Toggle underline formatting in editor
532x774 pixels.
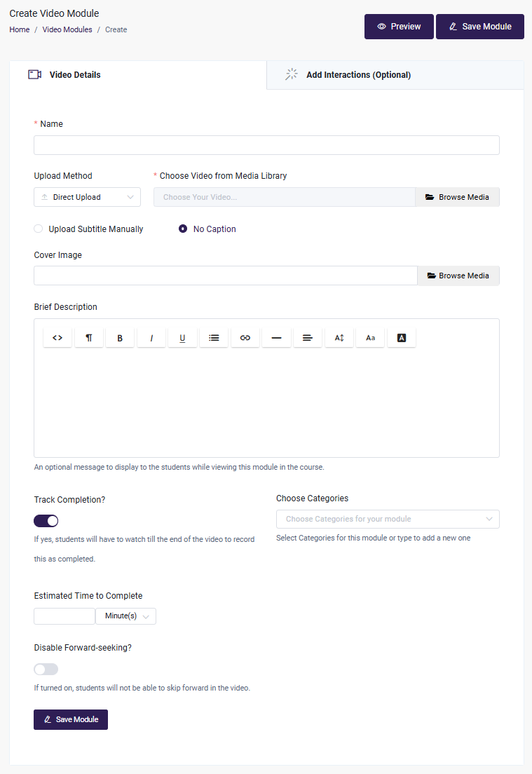pyautogui.click(x=182, y=338)
